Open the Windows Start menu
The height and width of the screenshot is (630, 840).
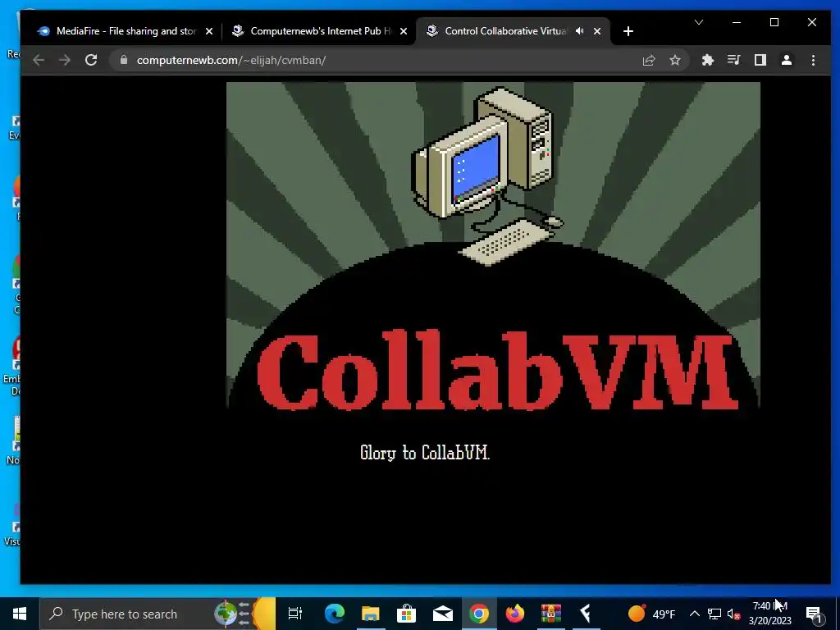(20, 614)
